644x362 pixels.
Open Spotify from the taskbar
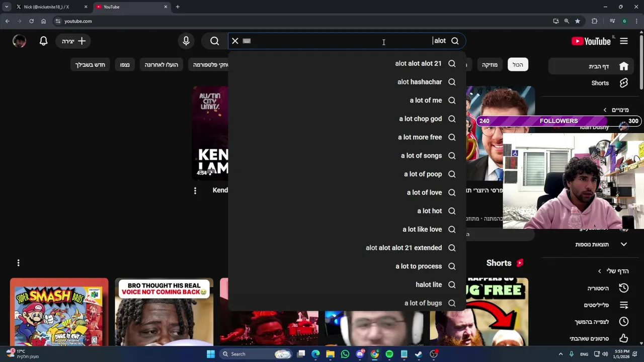[389, 354]
